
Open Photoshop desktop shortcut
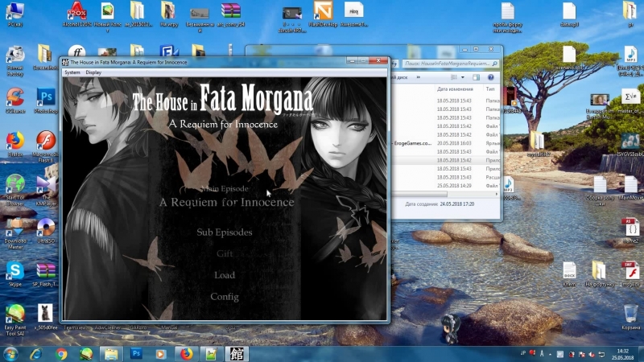pyautogui.click(x=46, y=101)
